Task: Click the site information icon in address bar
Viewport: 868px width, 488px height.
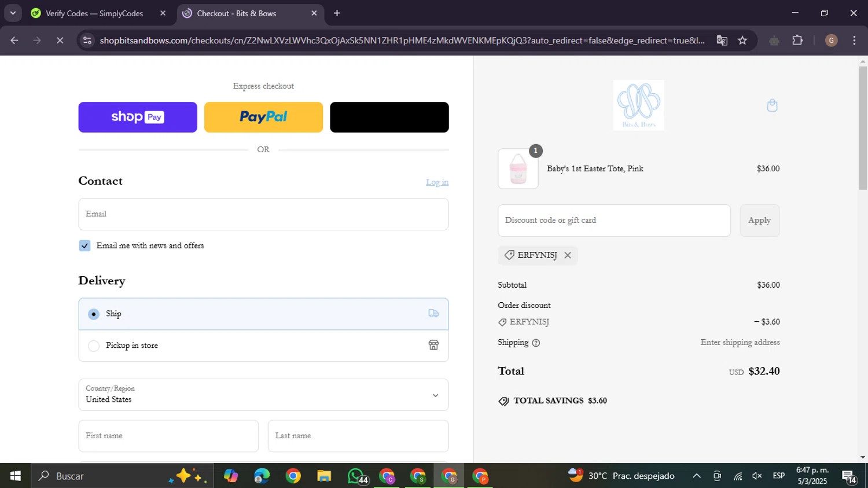Action: [x=87, y=41]
